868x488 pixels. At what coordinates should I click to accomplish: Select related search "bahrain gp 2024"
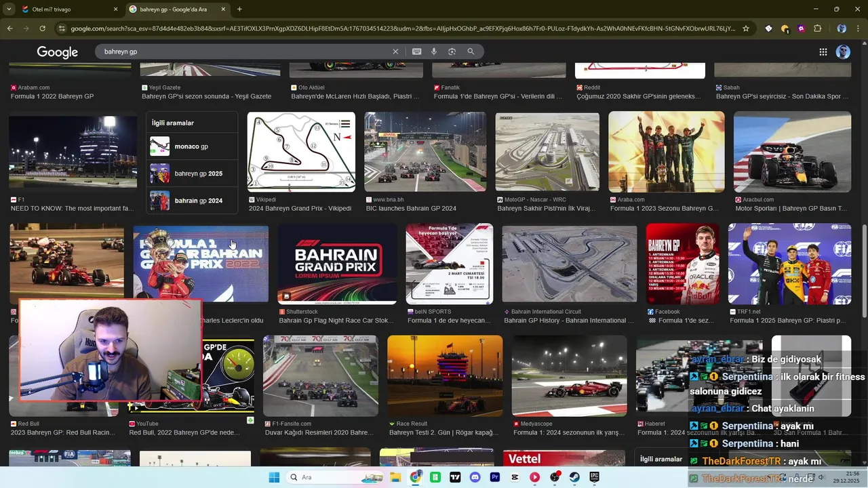click(192, 201)
